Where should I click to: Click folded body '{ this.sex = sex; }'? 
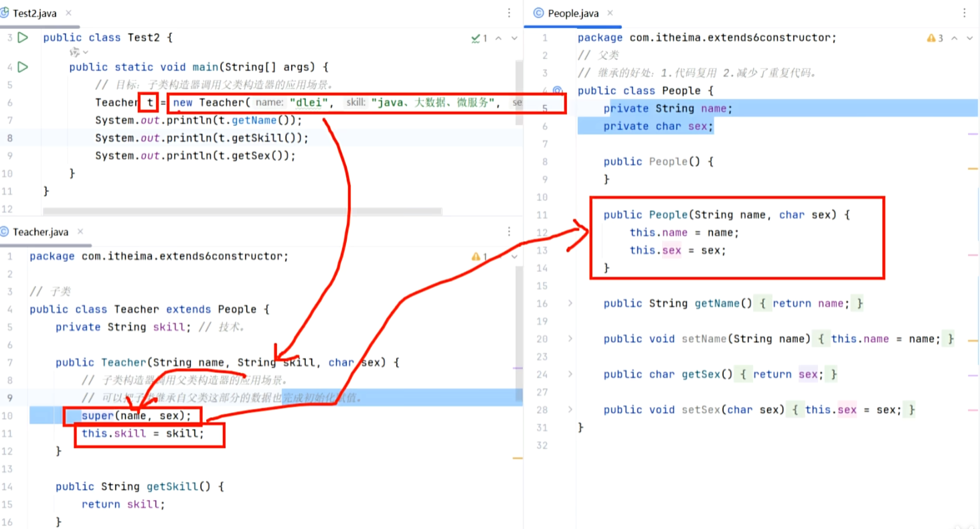click(852, 410)
